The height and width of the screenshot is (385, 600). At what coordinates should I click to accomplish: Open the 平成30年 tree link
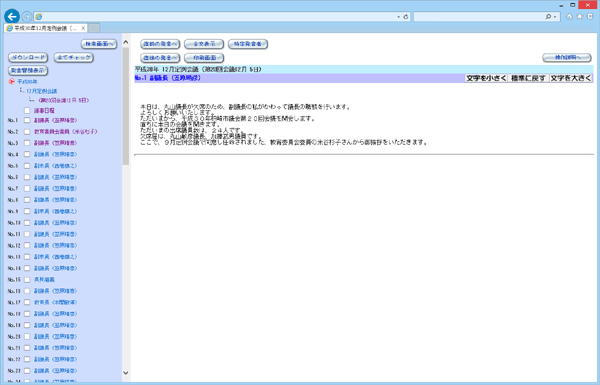click(27, 82)
